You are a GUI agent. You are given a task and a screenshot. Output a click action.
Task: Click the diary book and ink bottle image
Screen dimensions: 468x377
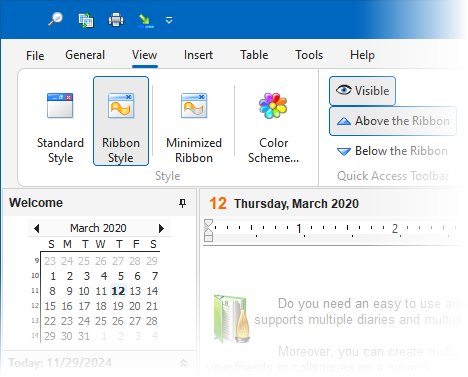tap(232, 318)
